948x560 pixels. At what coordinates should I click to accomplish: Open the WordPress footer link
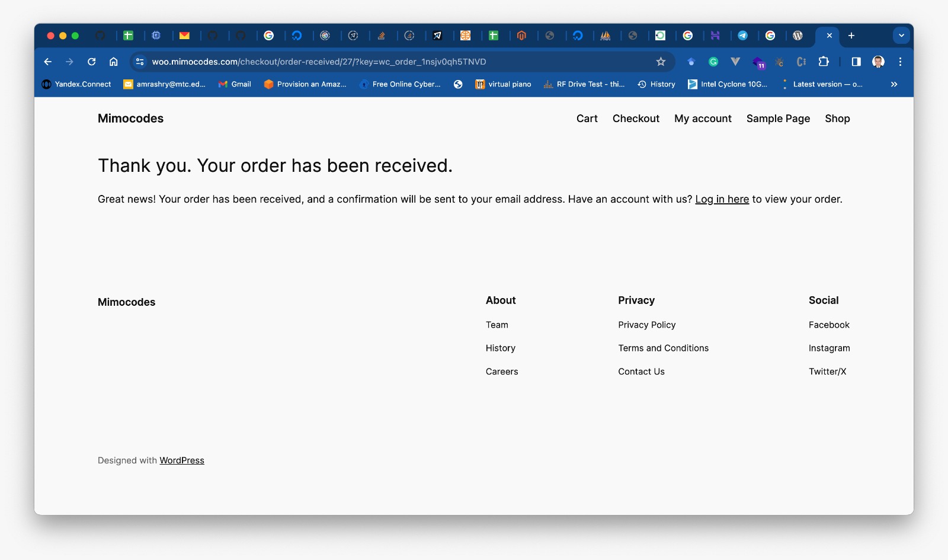[182, 460]
